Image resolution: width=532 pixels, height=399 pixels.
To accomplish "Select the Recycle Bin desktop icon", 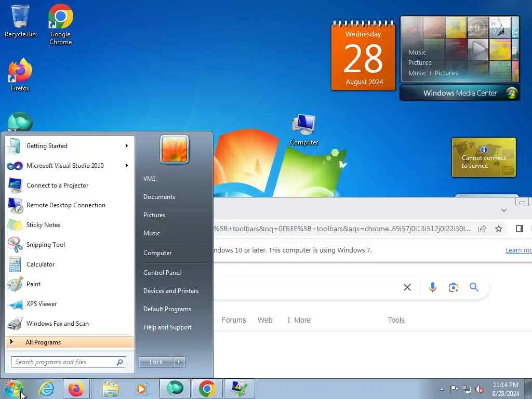I will 20,21.
